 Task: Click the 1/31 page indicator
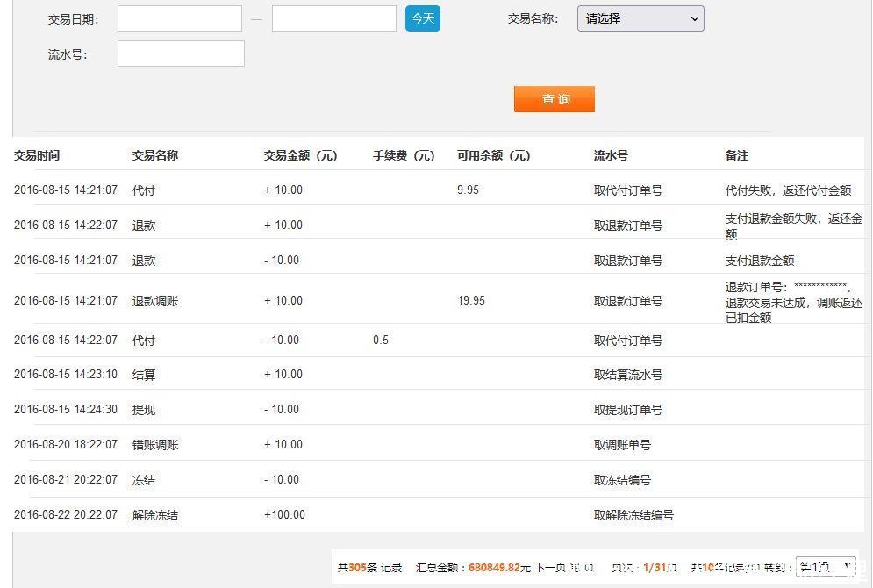(655, 568)
